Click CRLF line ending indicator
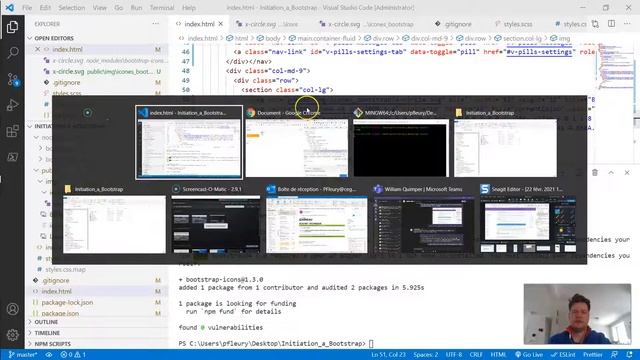640x360 pixels. point(476,354)
